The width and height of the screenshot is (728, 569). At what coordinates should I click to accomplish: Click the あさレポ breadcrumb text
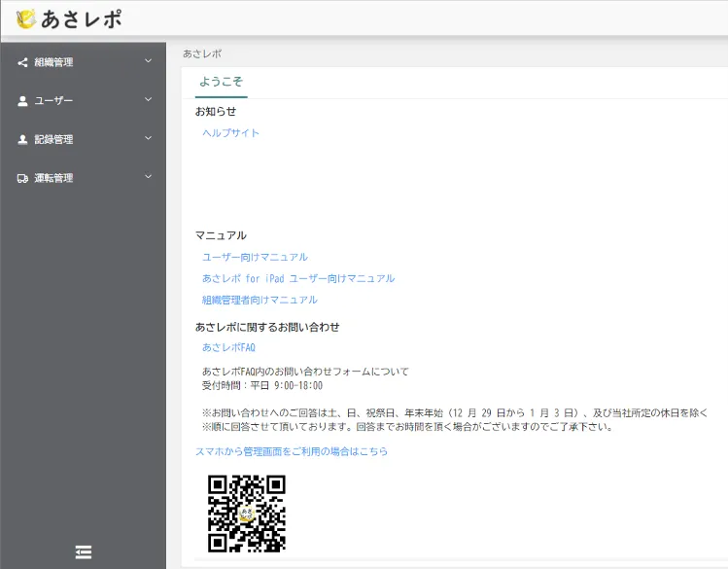202,53
